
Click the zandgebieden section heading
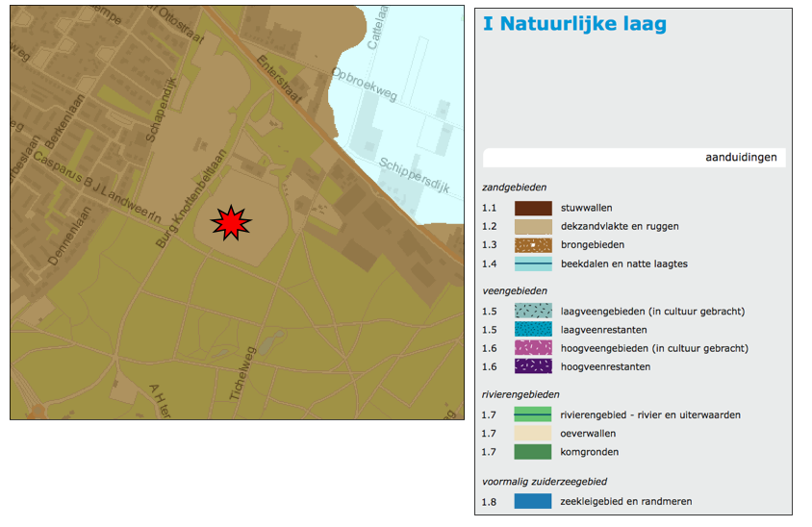514,187
